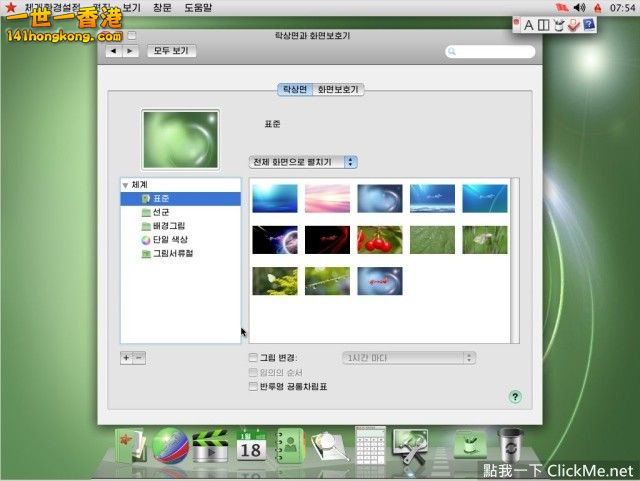Open the 1시간 마다 interval dropdown
This screenshot has width=640, height=481.
409,359
